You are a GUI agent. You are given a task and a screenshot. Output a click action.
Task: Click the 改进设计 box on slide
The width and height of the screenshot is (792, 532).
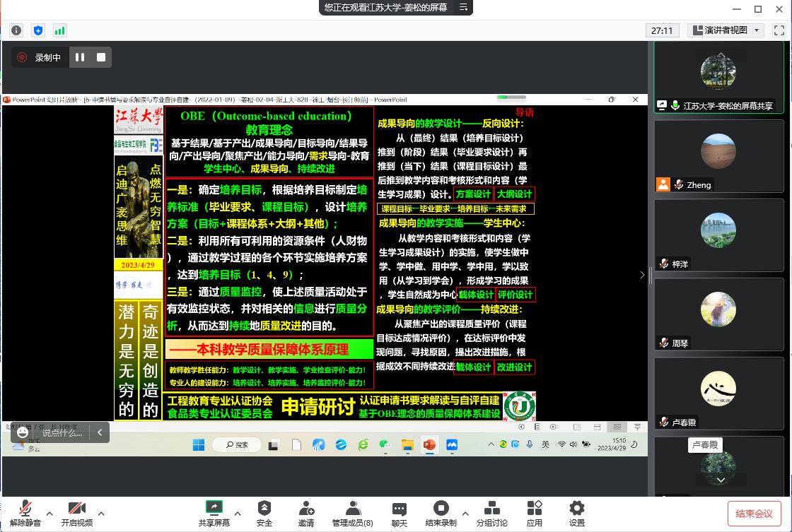514,367
